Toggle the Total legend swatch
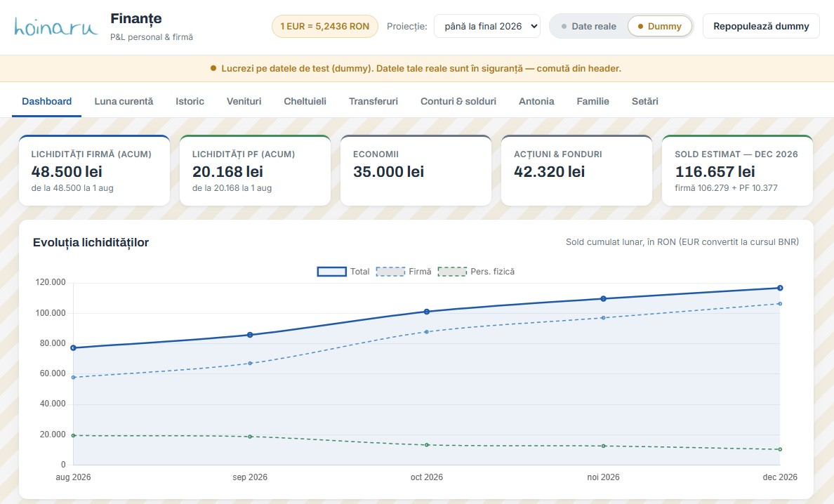Viewport: 834px width, 504px height. pos(332,272)
